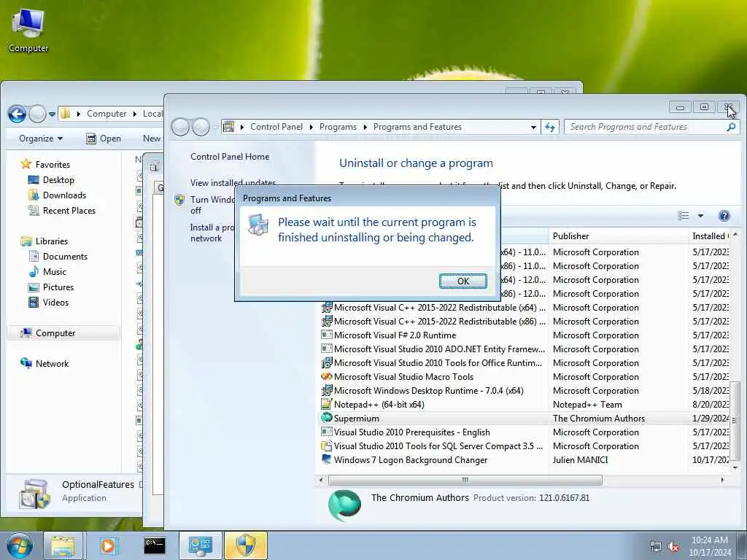747x560 pixels.
Task: Select Visual Studio 2010 Tools for Office Runtime
Action: click(525, 363)
